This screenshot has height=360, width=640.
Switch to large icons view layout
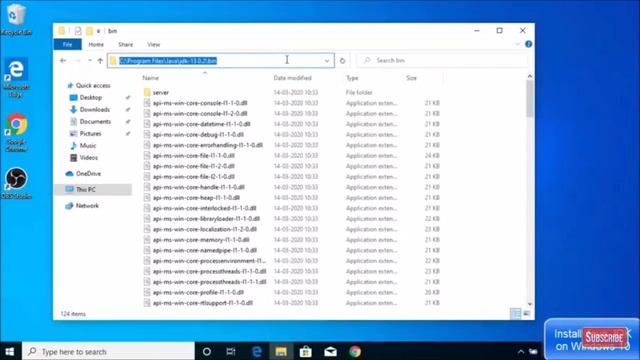526,313
